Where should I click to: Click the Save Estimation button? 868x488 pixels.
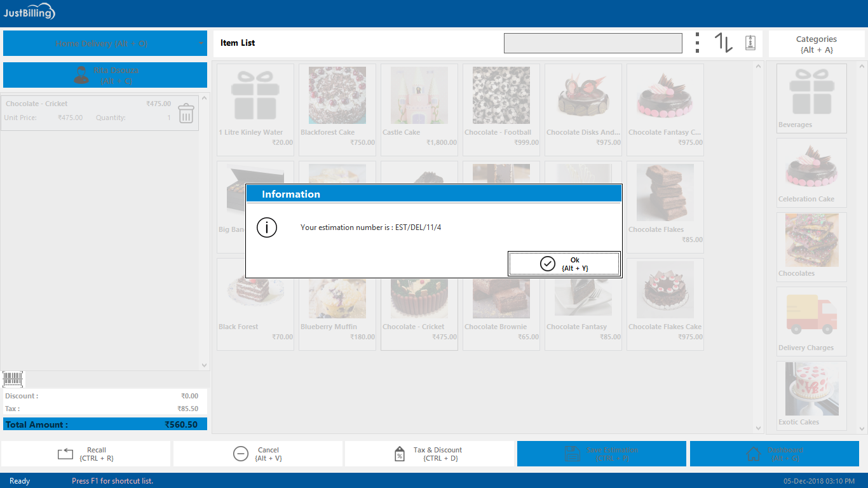pos(602,454)
